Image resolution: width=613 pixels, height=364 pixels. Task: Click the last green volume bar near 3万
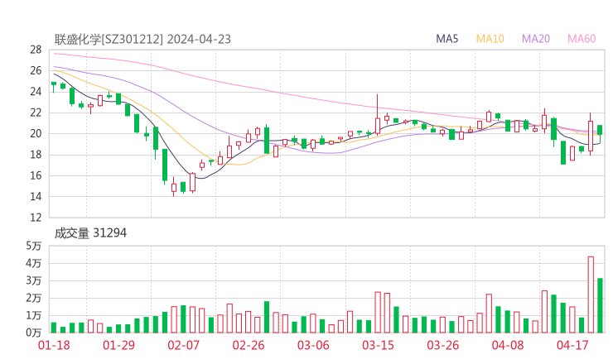coord(600,305)
